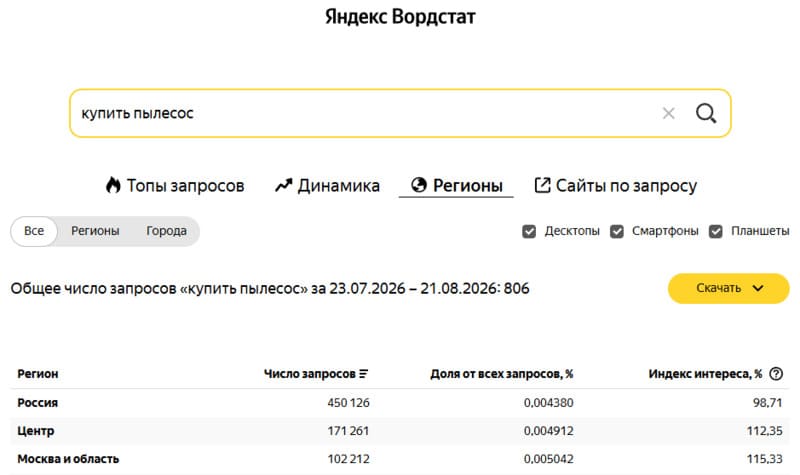Switch to the Динамика tab
The image size is (800, 475).
click(x=328, y=186)
